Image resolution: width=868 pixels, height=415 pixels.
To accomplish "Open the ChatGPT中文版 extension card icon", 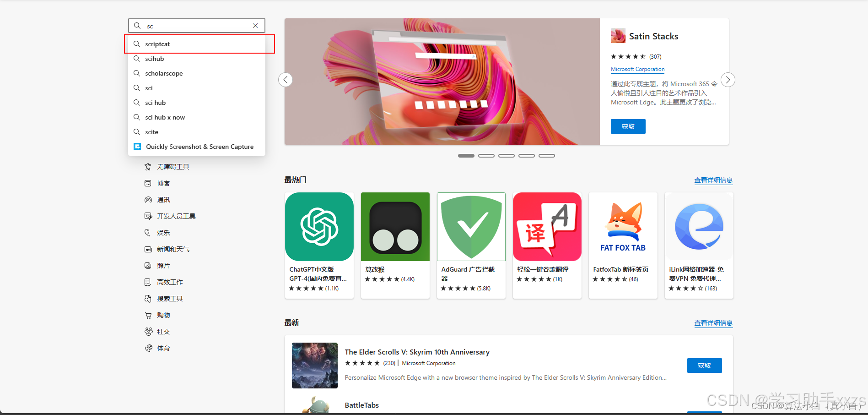I will [319, 227].
